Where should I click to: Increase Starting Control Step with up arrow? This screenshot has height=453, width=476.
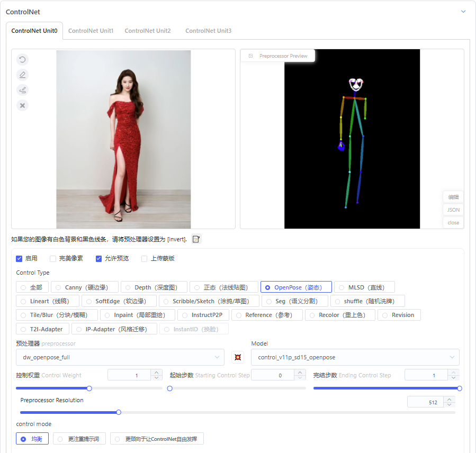300,372
